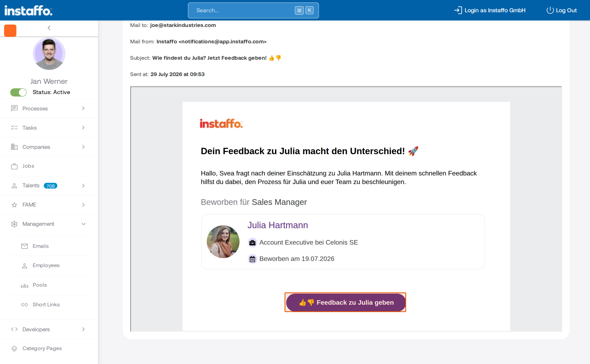
Task: Click the Companies building icon
Action: pos(14,147)
